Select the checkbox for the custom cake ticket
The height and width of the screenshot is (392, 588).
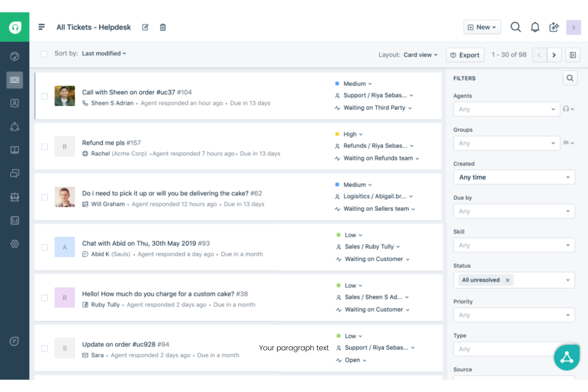pos(44,298)
